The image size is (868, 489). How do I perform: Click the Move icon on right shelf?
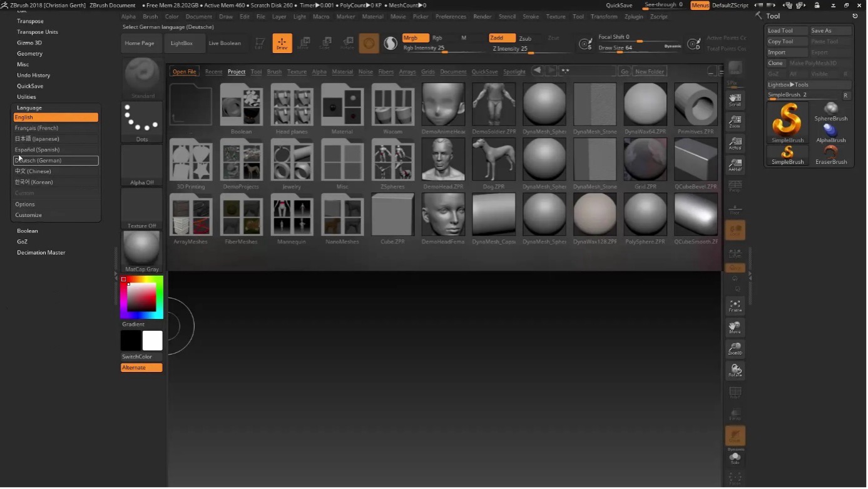tap(735, 328)
